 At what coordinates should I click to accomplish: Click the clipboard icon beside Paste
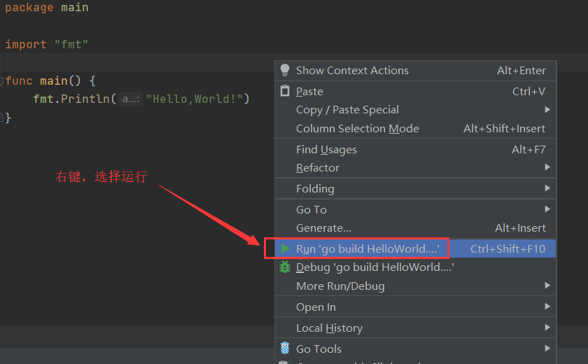pyautogui.click(x=285, y=91)
